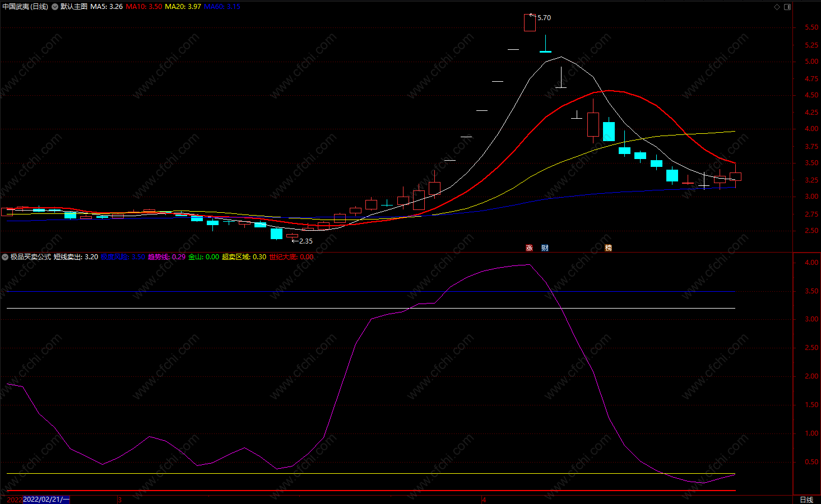Click the 5.70 high price label
The image size is (821, 504).
(544, 18)
